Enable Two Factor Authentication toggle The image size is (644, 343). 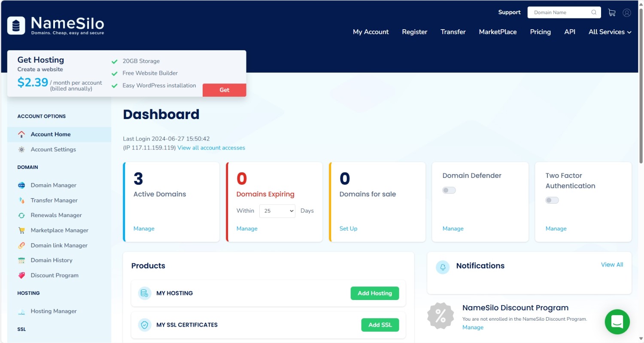[552, 200]
